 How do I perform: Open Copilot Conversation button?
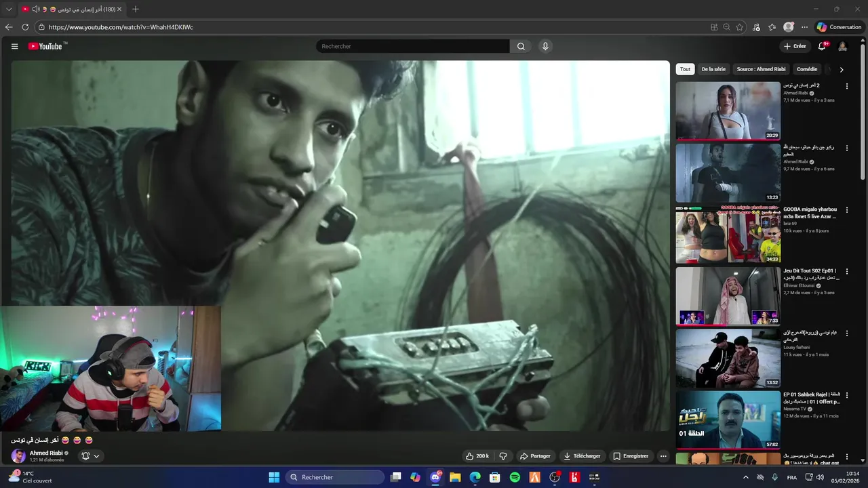tap(839, 27)
